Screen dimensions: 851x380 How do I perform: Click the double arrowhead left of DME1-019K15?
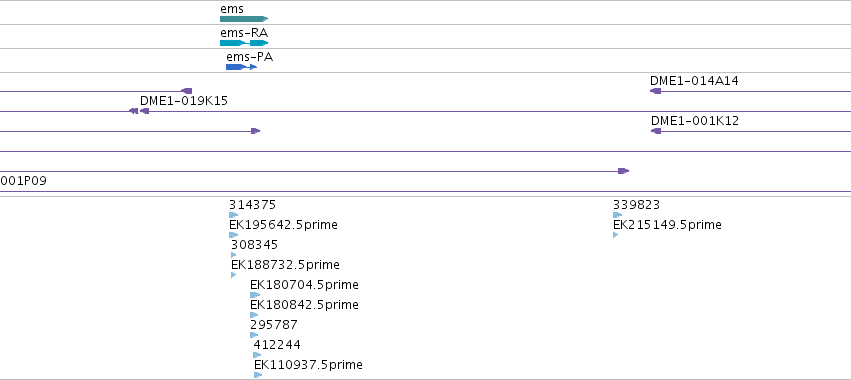(x=133, y=111)
